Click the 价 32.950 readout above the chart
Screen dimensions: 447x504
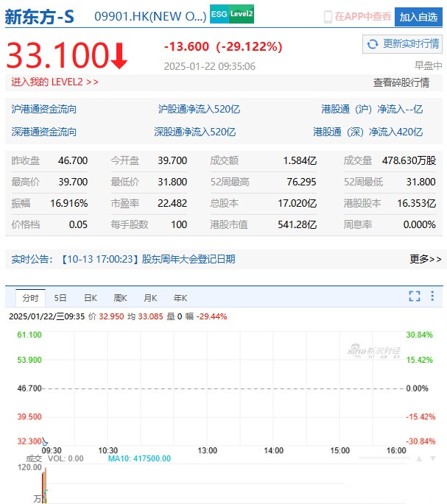coord(106,316)
